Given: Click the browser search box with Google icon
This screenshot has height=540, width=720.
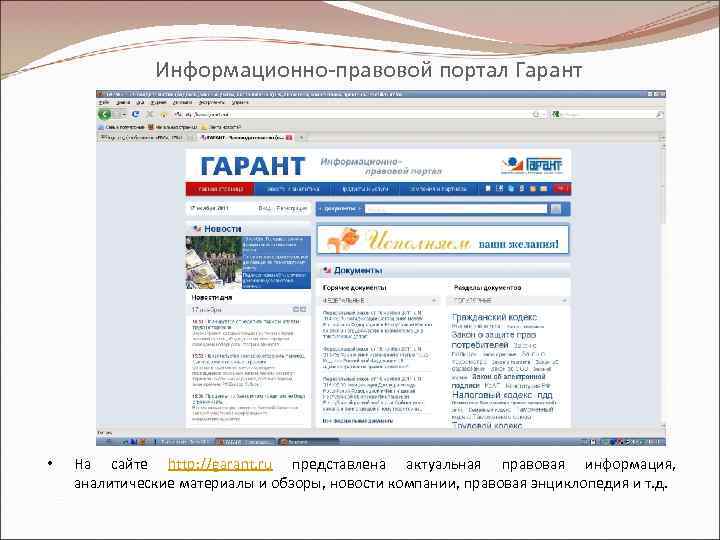Looking at the screenshot, I should coord(608,114).
